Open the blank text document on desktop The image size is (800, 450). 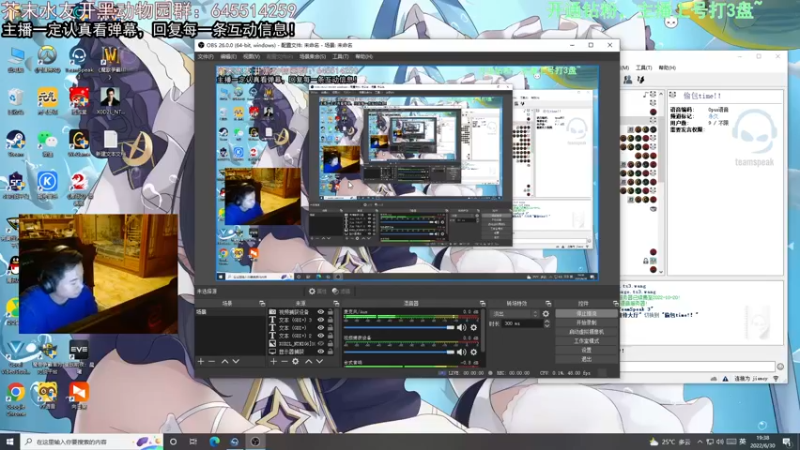(110, 143)
